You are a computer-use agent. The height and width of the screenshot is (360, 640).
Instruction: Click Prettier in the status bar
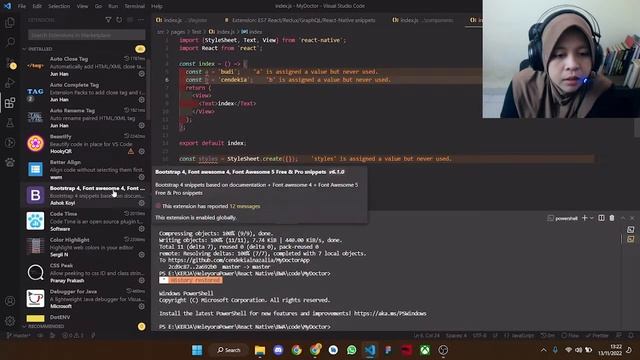(597, 336)
